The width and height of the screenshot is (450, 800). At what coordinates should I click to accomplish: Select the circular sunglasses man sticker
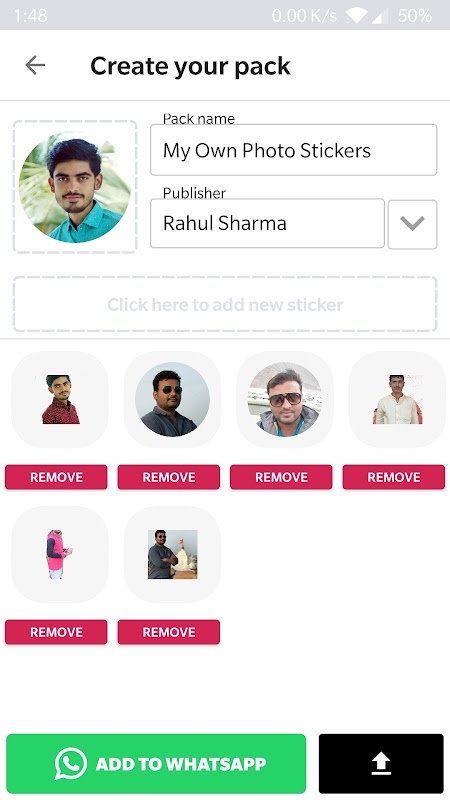pyautogui.click(x=172, y=399)
